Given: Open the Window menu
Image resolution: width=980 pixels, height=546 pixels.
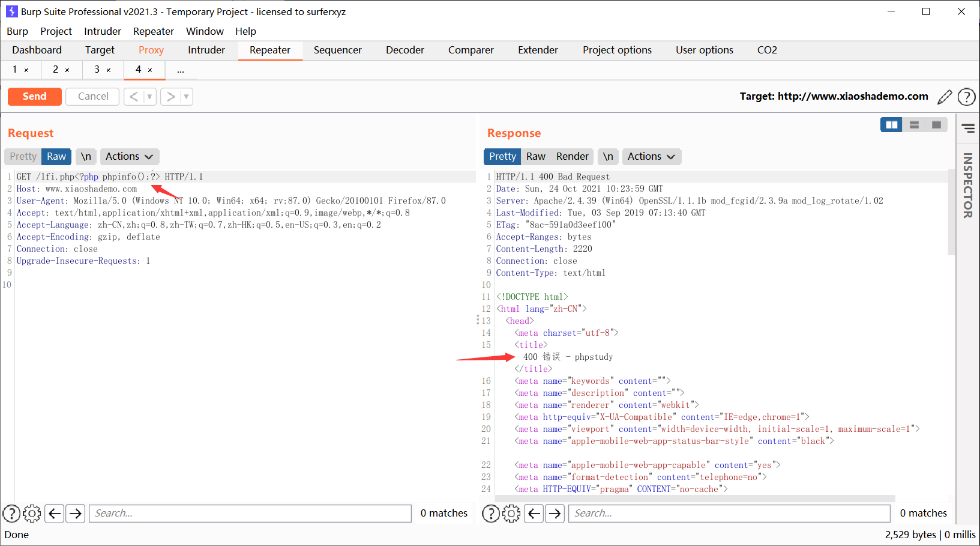Looking at the screenshot, I should 205,31.
